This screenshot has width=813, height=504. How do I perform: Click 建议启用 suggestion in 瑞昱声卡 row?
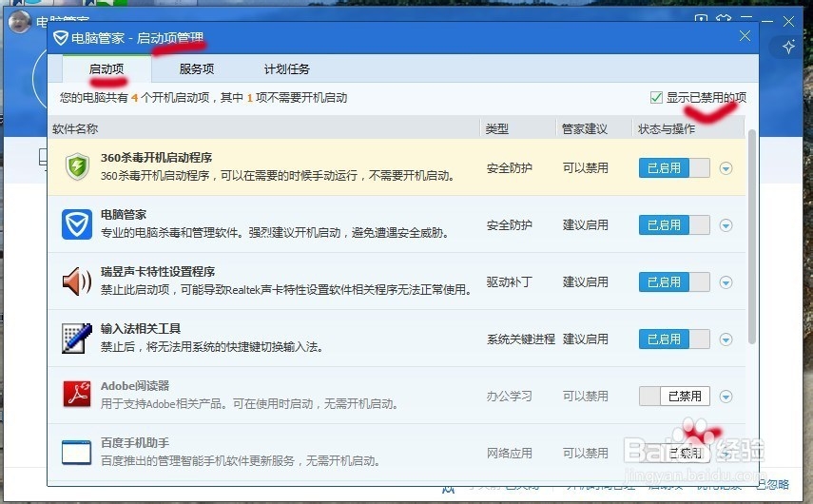click(x=586, y=282)
